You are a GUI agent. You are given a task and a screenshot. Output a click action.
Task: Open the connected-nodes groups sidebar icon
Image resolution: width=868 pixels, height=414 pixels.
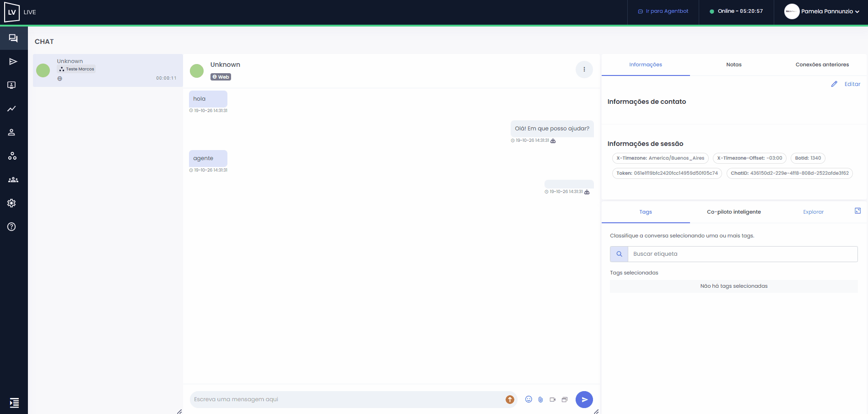[x=12, y=156]
